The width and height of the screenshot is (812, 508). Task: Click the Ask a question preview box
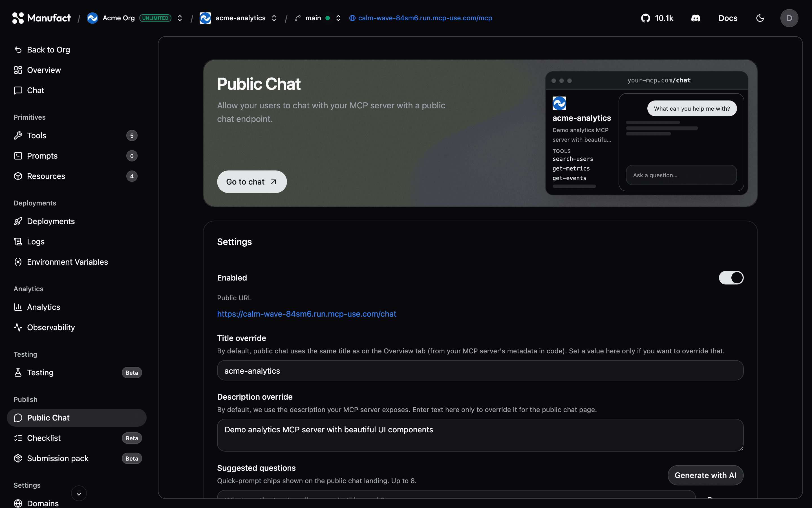click(681, 175)
